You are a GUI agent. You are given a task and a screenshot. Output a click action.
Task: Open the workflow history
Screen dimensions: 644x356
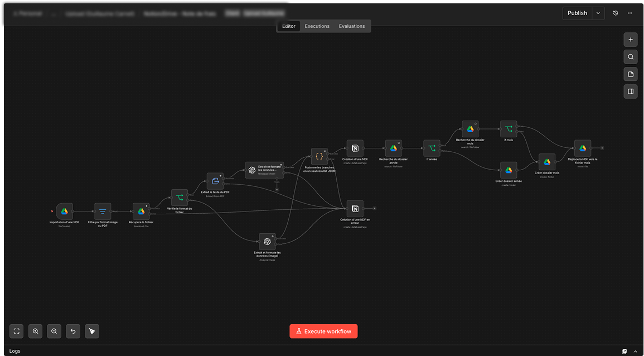pos(615,13)
